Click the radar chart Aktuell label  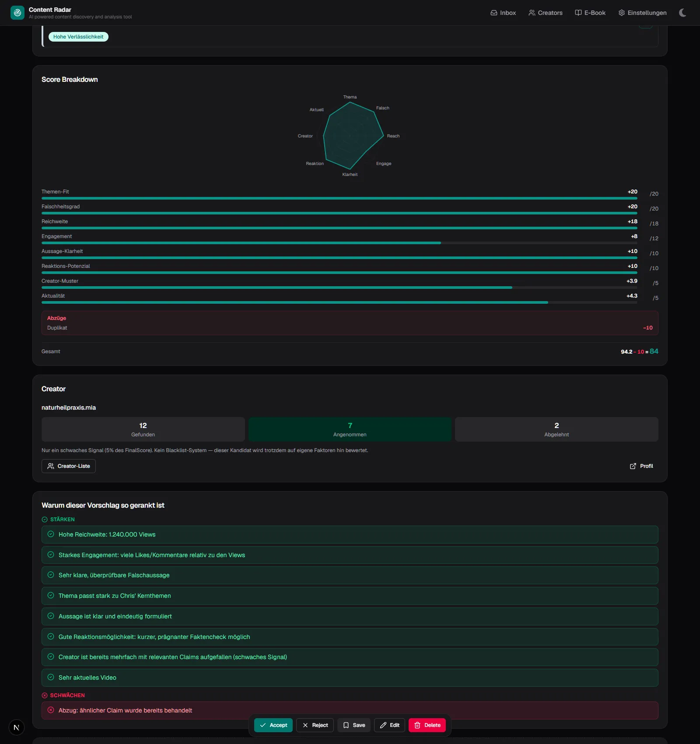pos(317,110)
